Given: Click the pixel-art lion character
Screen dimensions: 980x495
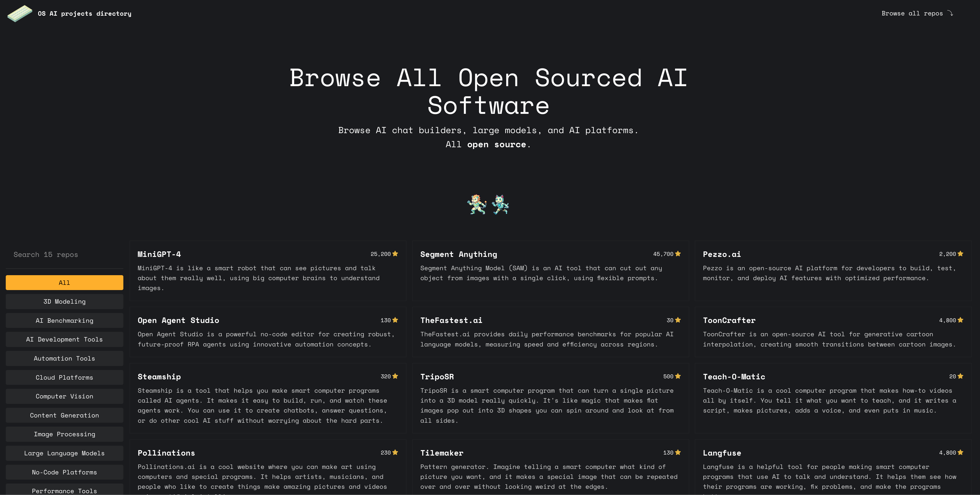Looking at the screenshot, I should coord(477,204).
